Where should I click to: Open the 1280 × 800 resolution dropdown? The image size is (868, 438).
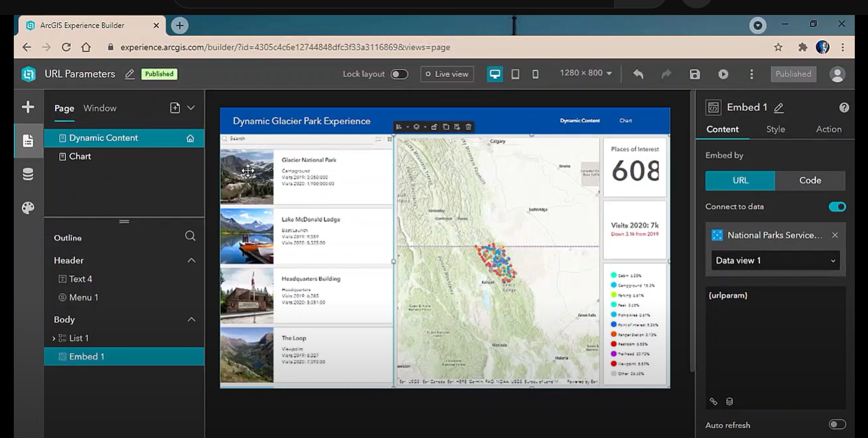[x=586, y=73]
